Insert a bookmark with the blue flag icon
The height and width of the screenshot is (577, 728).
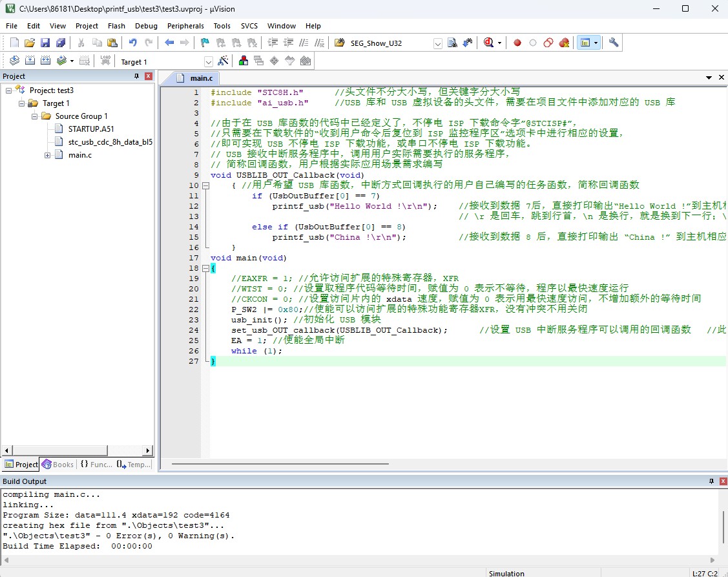click(x=205, y=43)
